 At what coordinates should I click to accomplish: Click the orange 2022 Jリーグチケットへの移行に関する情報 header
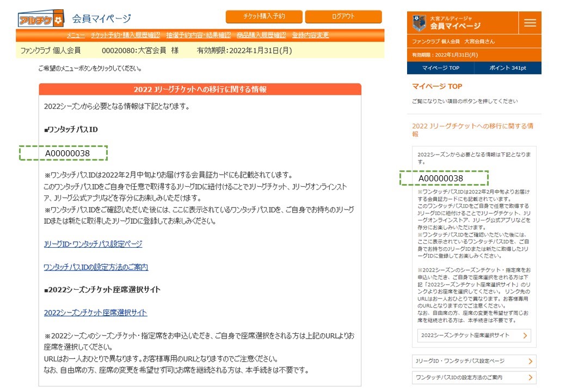pos(200,89)
